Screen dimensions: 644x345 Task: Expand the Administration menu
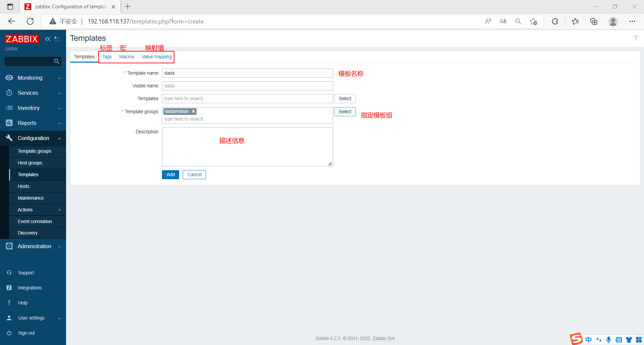59,247
